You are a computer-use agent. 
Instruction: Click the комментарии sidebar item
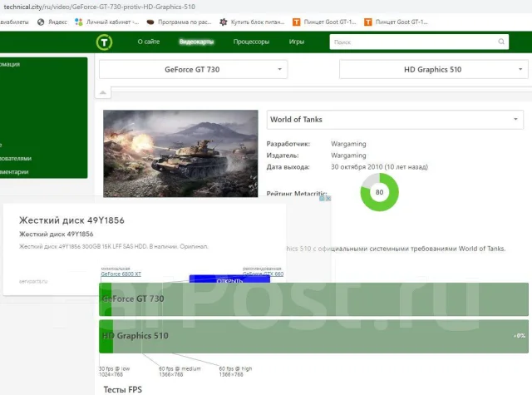pyautogui.click(x=14, y=172)
